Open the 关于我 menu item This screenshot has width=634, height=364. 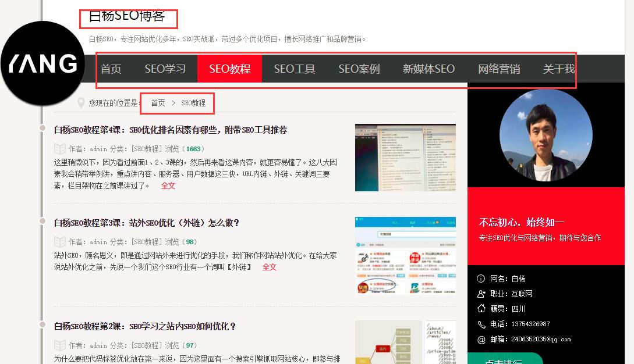(559, 69)
